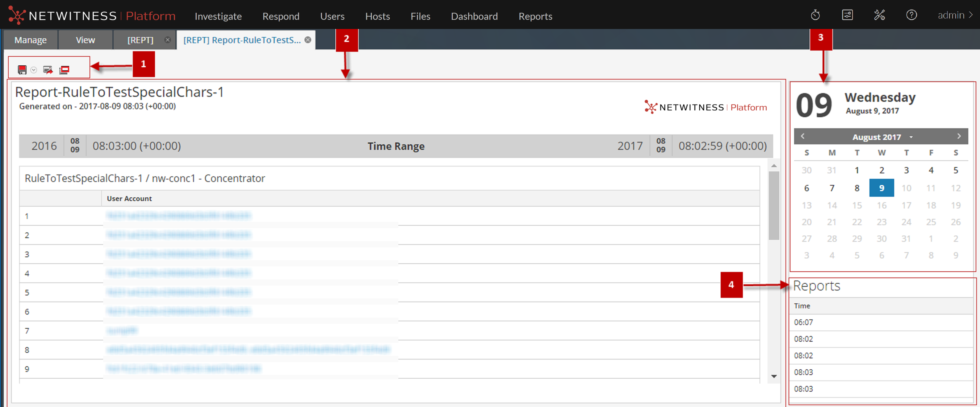
Task: Click the email report icon
Action: click(x=48, y=70)
